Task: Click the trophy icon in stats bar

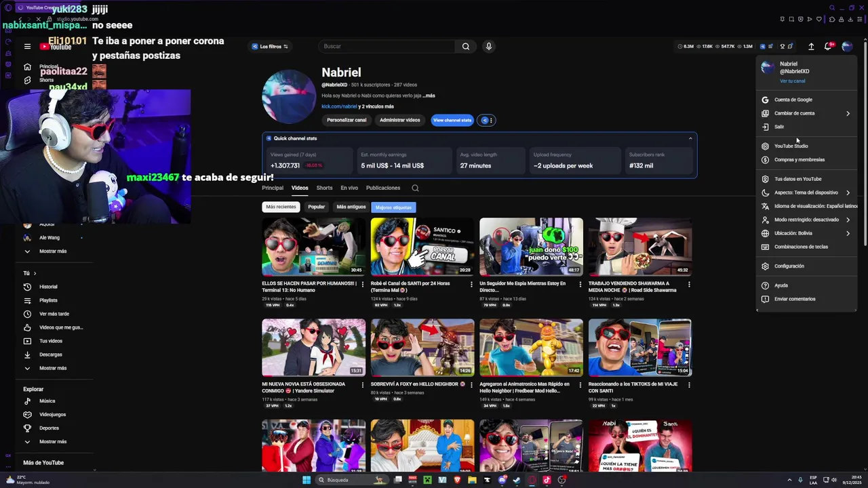Action: tap(782, 46)
